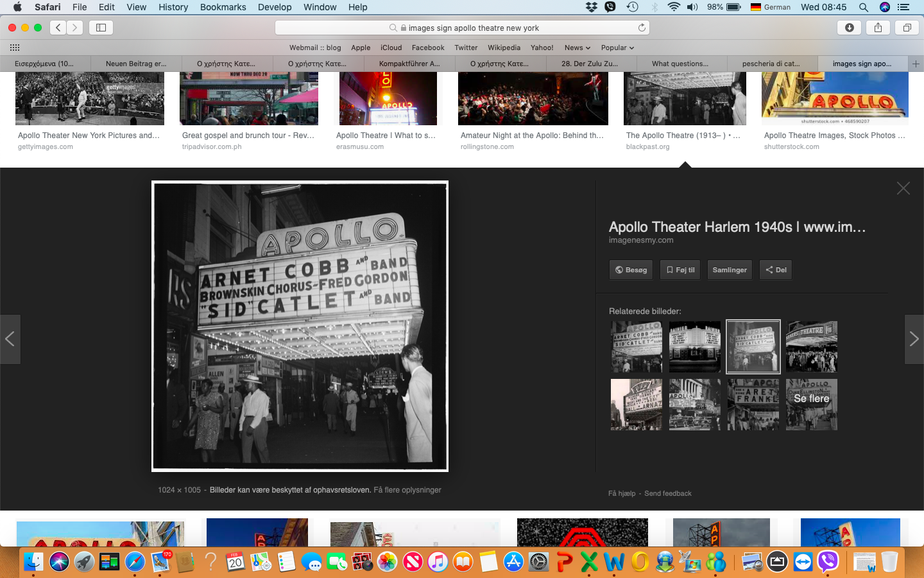Launch System Preferences from the Dock
The height and width of the screenshot is (578, 924).
pyautogui.click(x=538, y=562)
